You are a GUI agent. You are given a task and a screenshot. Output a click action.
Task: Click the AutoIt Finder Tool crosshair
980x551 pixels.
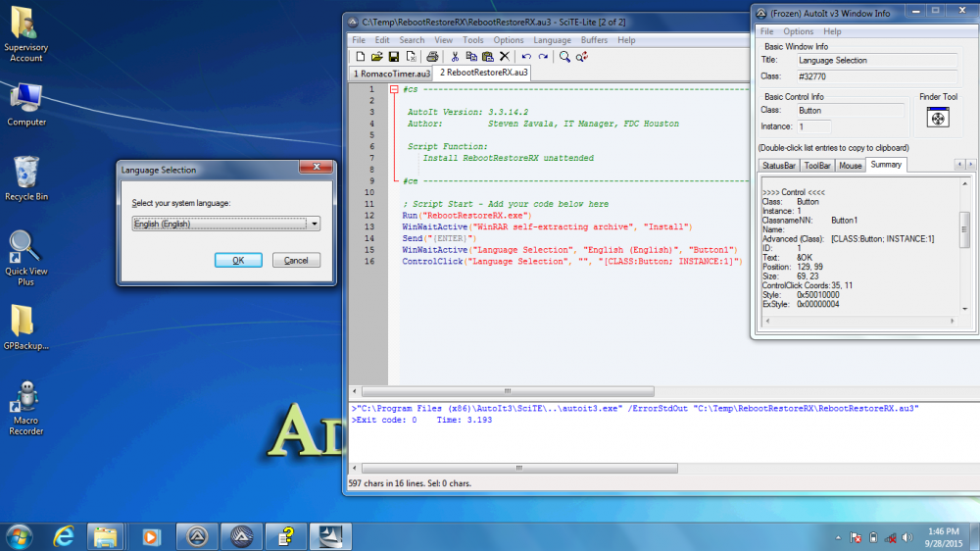(938, 118)
